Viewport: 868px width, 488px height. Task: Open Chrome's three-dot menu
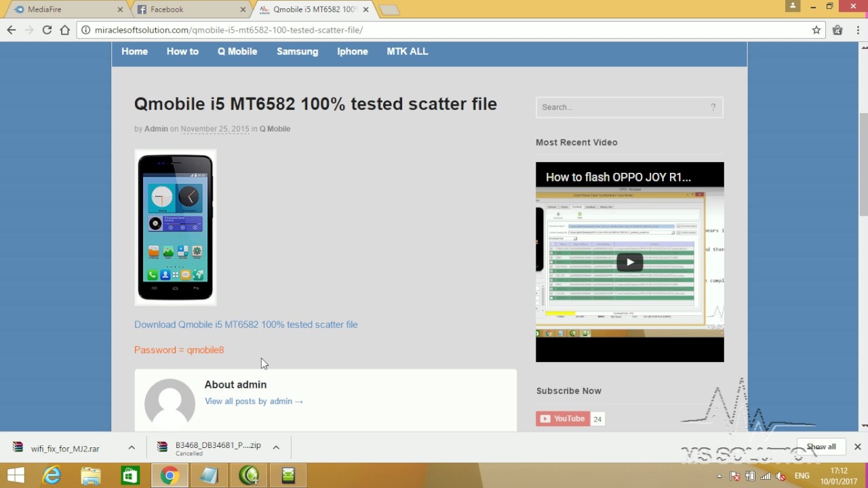pos(857,30)
